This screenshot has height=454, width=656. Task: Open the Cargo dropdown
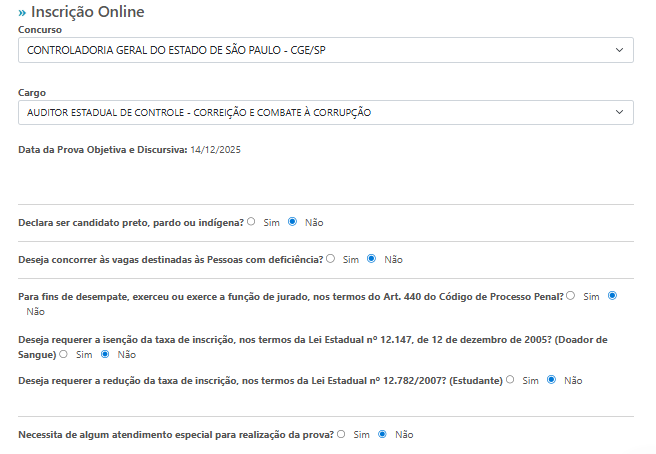click(x=325, y=113)
